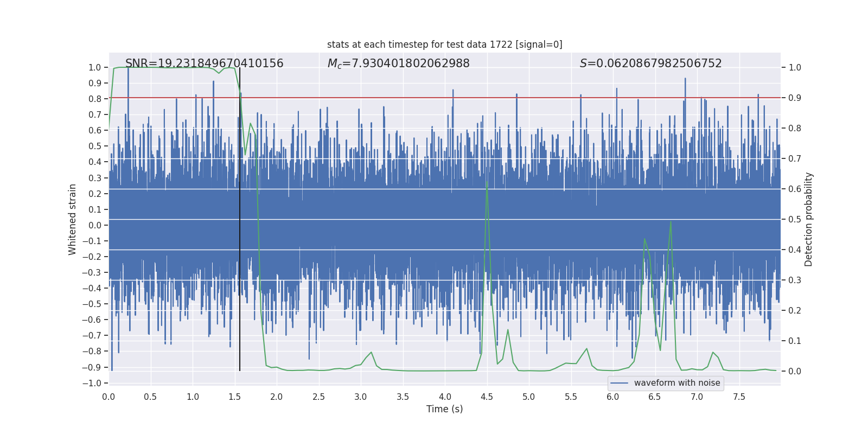Click Detection probability tick label 0.4
The height and width of the screenshot is (434, 868).
(795, 250)
